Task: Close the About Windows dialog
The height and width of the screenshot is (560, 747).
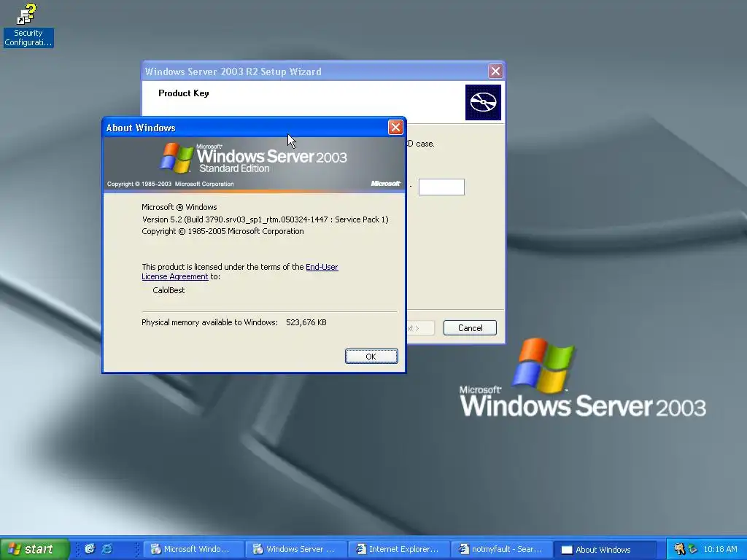Action: (x=395, y=127)
